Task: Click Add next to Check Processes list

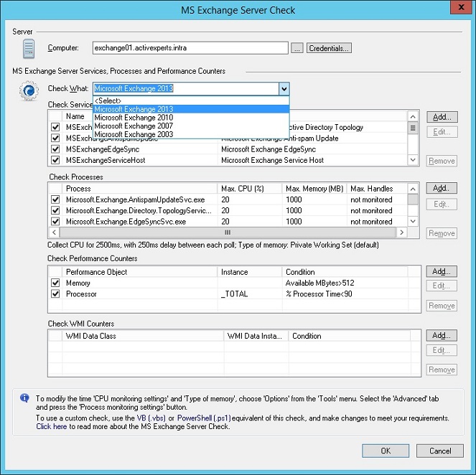Action: coord(442,188)
